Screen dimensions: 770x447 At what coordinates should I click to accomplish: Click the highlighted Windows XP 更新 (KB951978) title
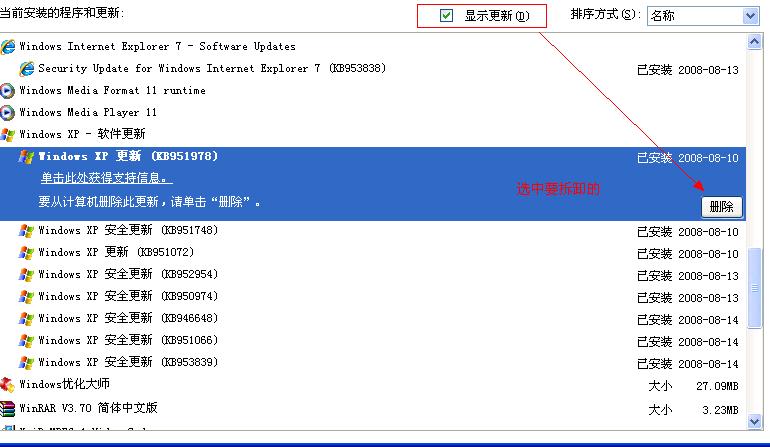pyautogui.click(x=128, y=156)
